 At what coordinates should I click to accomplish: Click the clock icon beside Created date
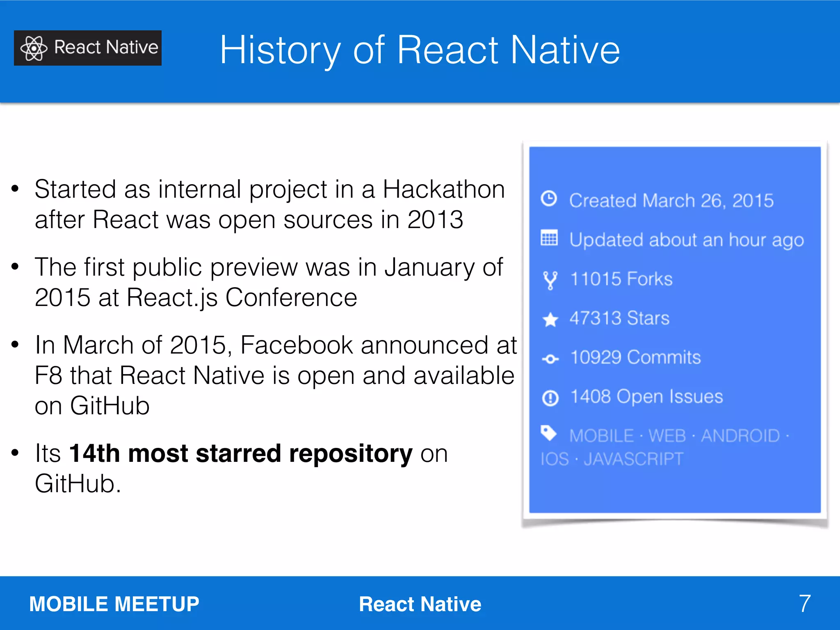click(549, 199)
